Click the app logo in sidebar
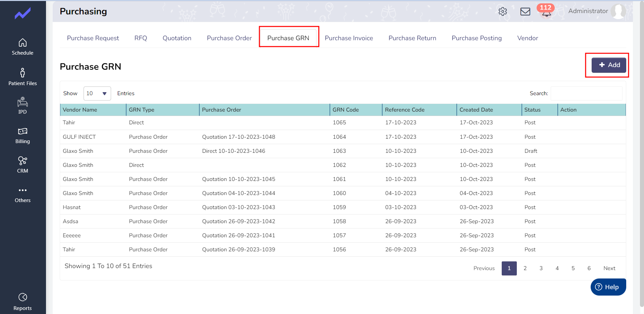644x314 pixels. tap(22, 13)
